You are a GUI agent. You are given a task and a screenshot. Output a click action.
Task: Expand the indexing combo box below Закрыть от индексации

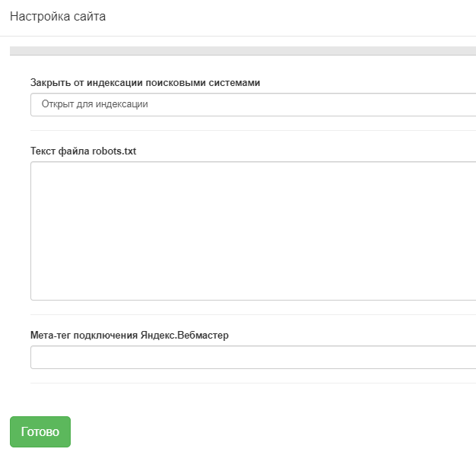click(x=253, y=104)
